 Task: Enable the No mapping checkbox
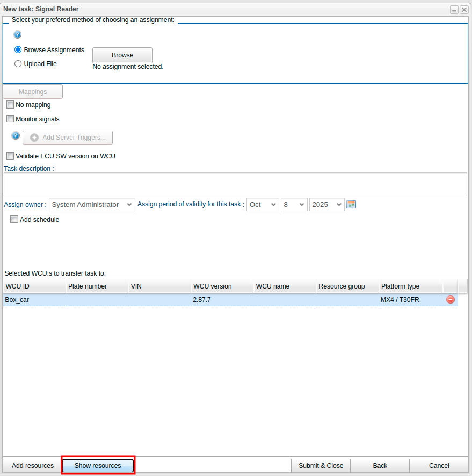click(x=10, y=105)
